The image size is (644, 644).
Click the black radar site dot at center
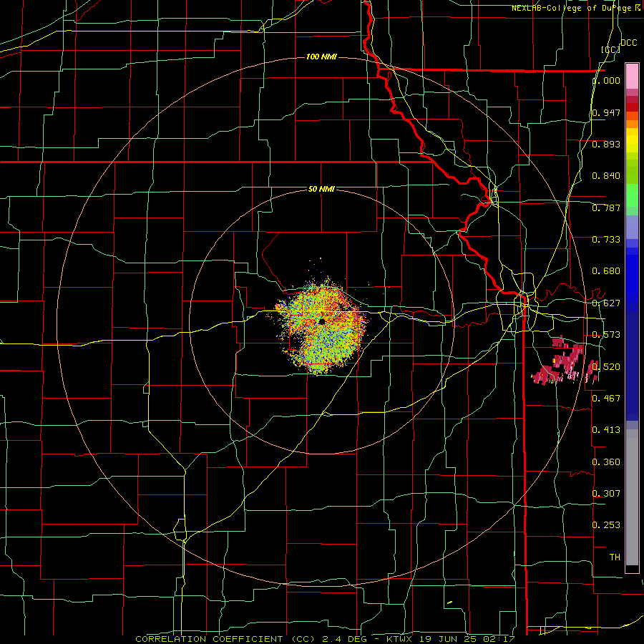click(x=321, y=321)
